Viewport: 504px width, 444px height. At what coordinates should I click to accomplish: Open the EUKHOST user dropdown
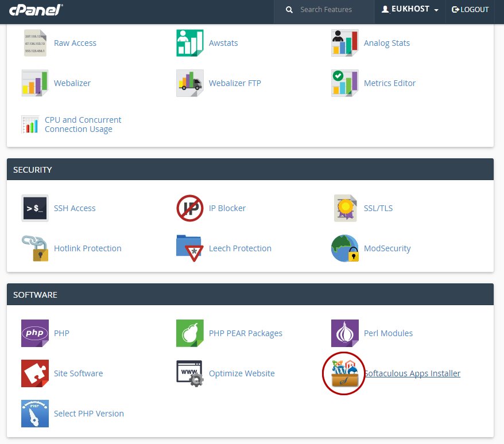410,9
